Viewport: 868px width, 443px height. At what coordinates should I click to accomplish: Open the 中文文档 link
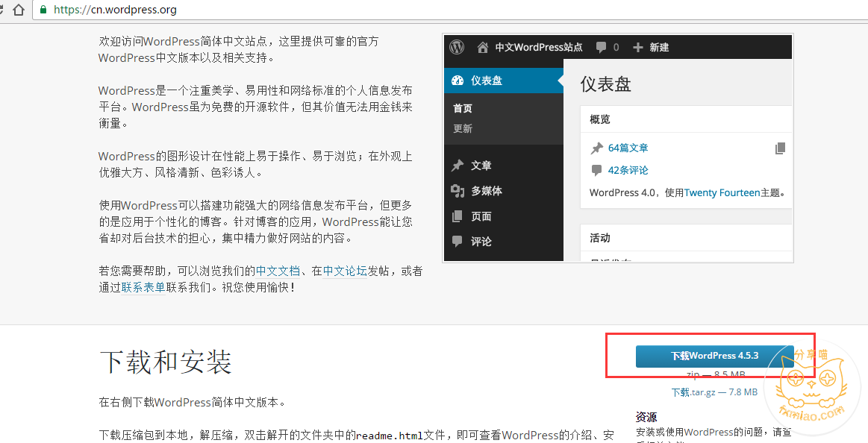(x=278, y=271)
